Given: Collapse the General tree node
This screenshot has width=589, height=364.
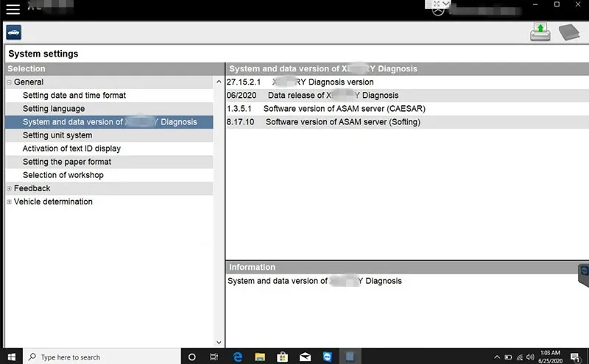Looking at the screenshot, I should pyautogui.click(x=10, y=82).
